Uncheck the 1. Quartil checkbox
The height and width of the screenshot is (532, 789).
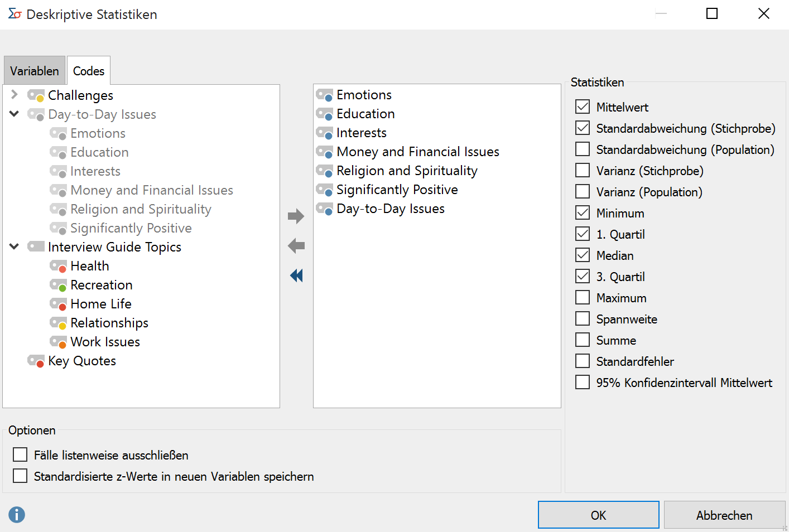click(x=583, y=234)
